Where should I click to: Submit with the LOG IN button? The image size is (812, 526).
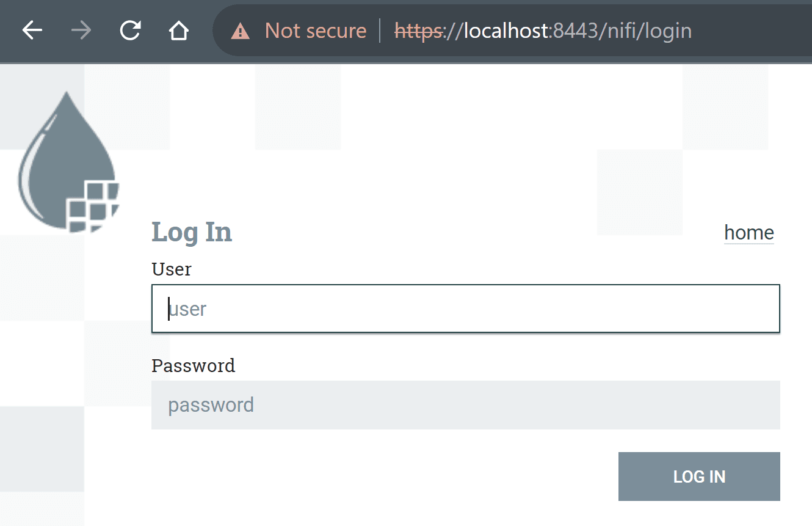(699, 477)
